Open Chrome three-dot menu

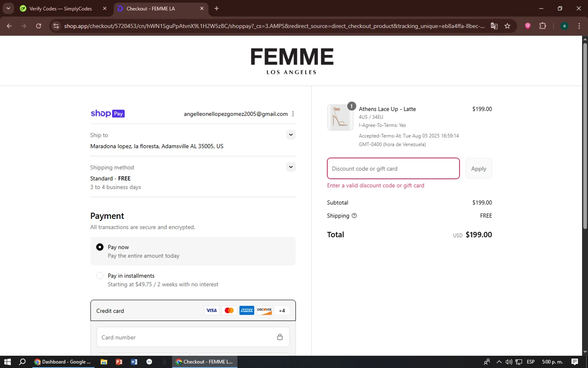click(x=579, y=26)
